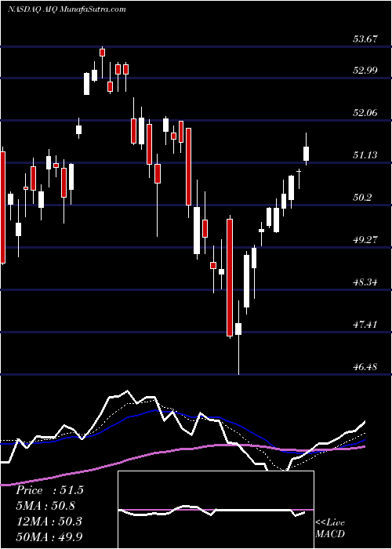Click the 52.99 price level label
This screenshot has width=392, height=549.
[365, 71]
